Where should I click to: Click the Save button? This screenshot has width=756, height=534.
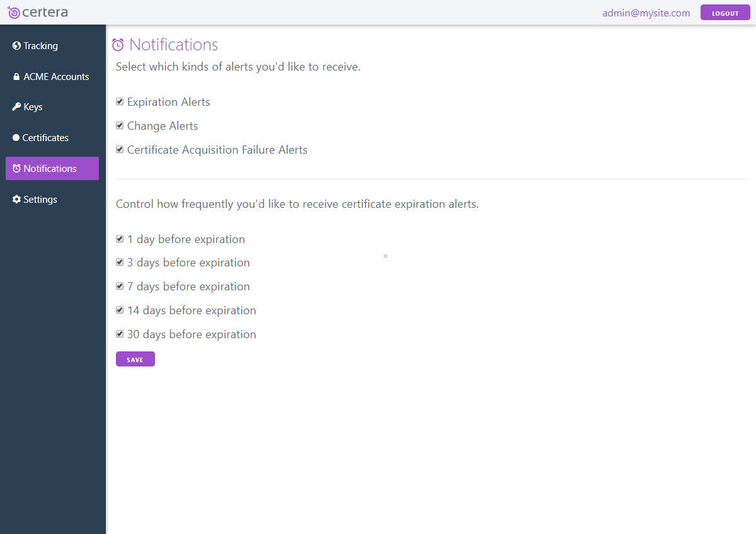click(x=135, y=359)
